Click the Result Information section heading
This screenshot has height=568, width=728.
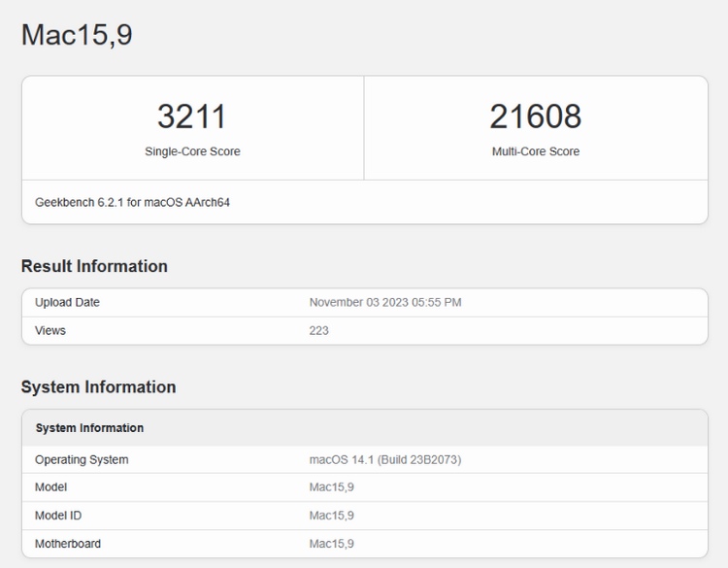94,266
